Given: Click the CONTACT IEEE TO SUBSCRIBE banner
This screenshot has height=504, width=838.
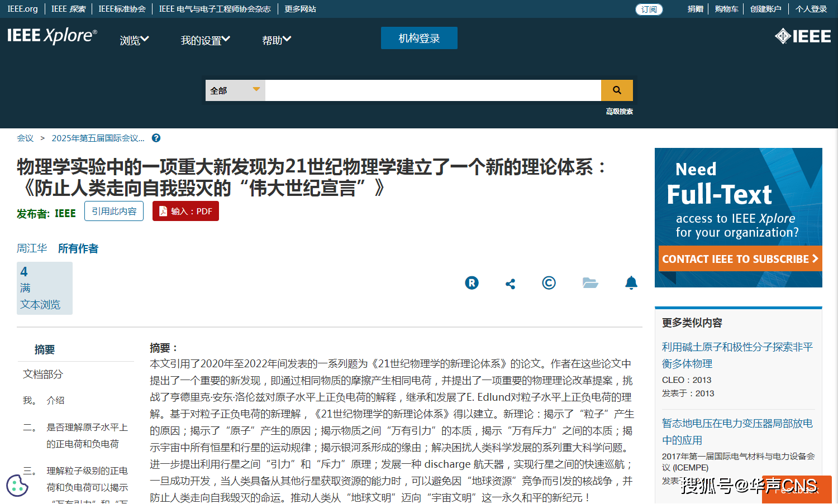Looking at the screenshot, I should click(740, 259).
